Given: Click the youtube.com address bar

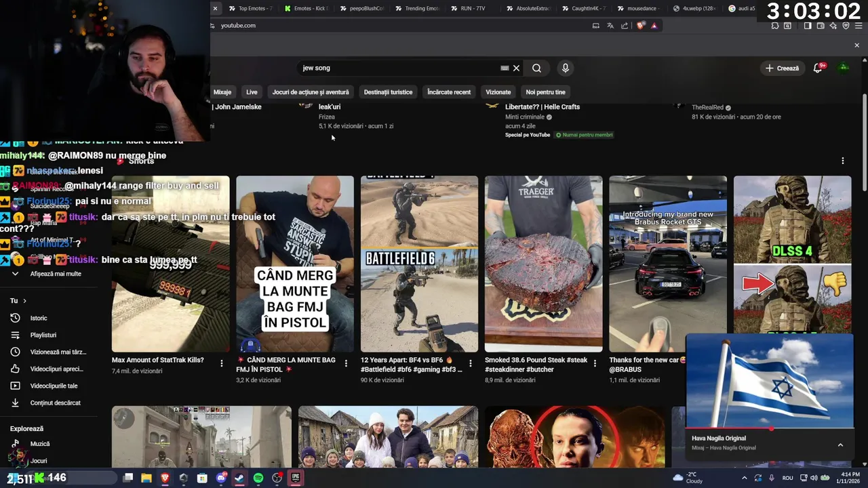Looking at the screenshot, I should (x=400, y=26).
